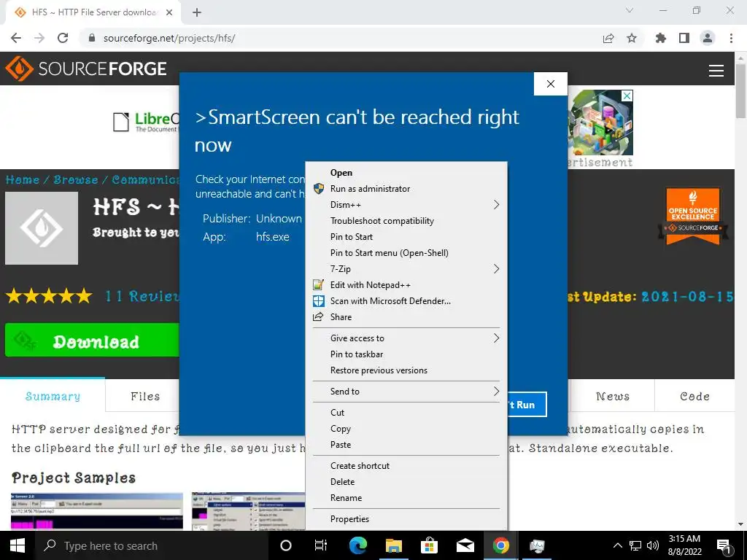The width and height of the screenshot is (747, 560).
Task: Click the first project sample screenshot
Action: click(x=97, y=510)
